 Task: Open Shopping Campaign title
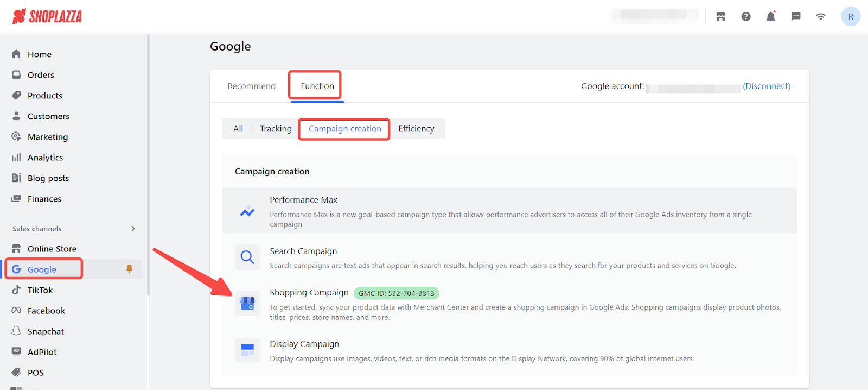309,292
